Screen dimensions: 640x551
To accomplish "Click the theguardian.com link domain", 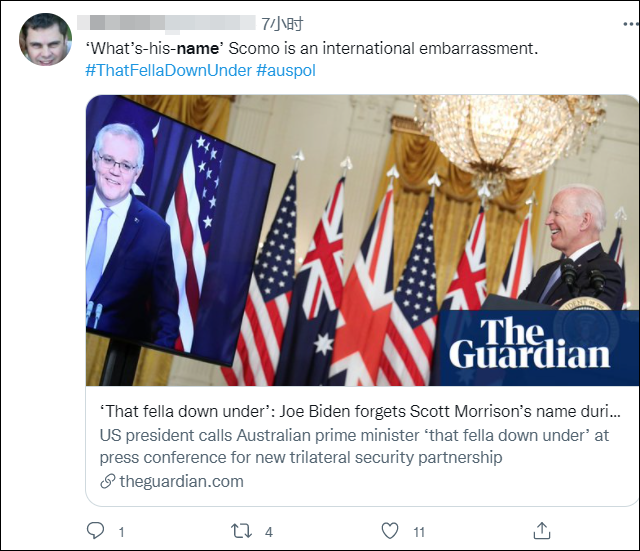I will click(182, 482).
